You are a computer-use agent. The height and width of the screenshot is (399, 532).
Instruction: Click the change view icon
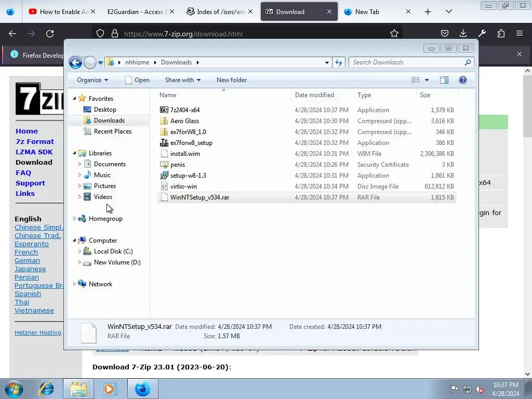(416, 80)
